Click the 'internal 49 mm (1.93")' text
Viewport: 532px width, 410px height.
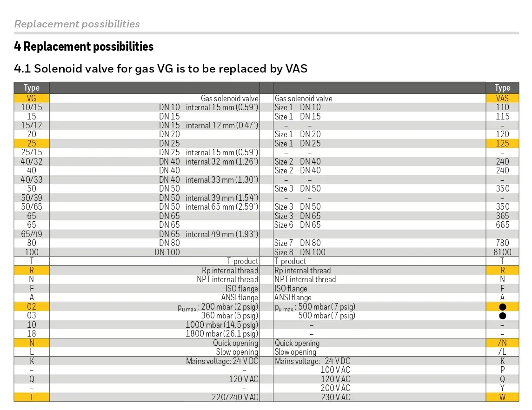(x=222, y=234)
